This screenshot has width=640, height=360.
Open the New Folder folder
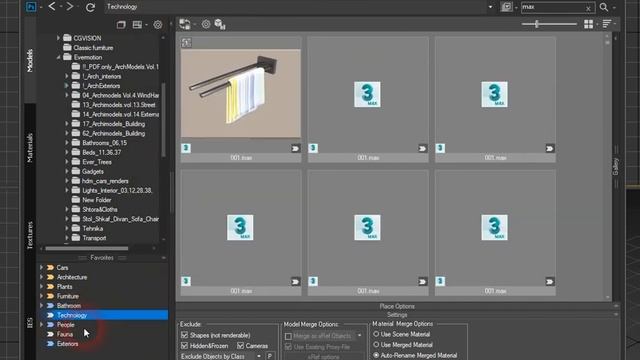[x=97, y=200]
